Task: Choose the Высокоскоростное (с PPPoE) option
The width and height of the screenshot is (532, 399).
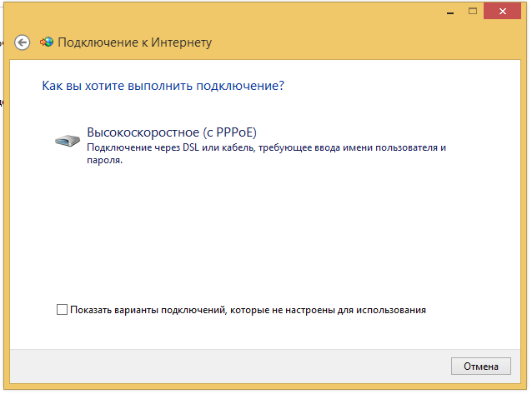Action: click(x=172, y=132)
